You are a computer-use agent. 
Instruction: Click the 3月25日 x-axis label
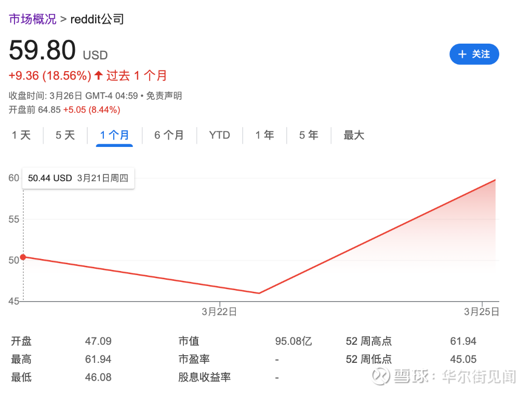pos(482,311)
